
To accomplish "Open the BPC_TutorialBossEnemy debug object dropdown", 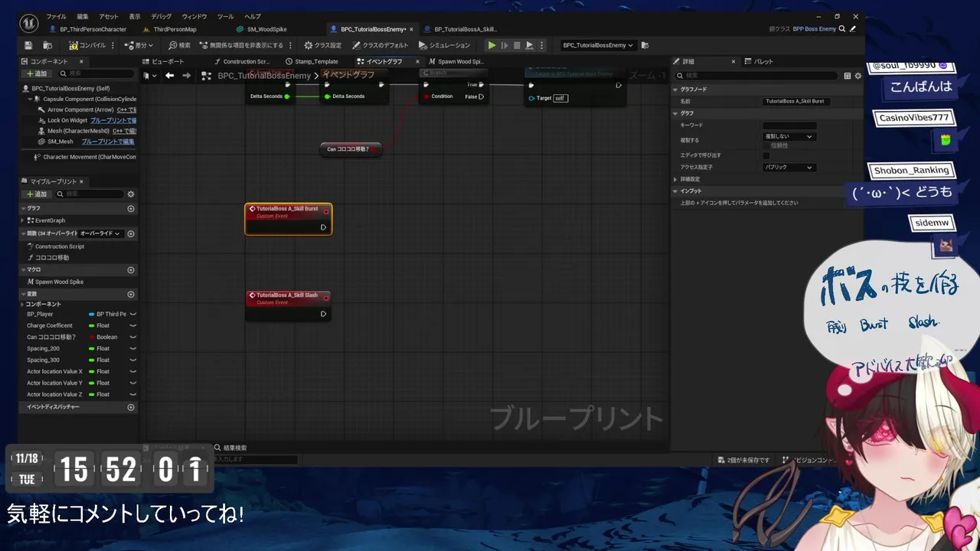I will tap(598, 45).
